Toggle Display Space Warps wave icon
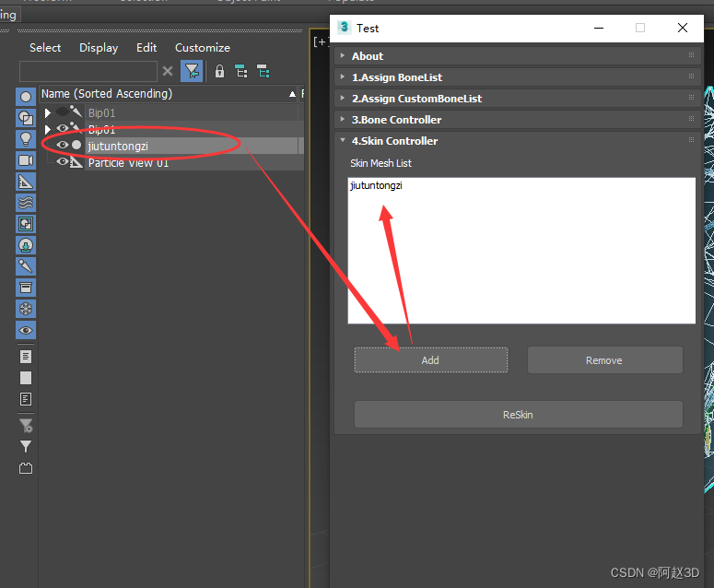Screen dimensions: 714x588 [x=26, y=203]
